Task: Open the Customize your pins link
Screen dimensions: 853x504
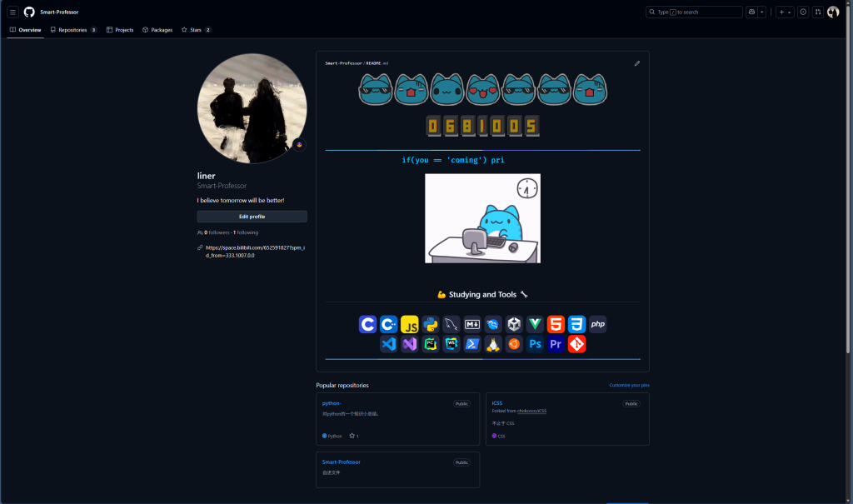Action: click(629, 386)
